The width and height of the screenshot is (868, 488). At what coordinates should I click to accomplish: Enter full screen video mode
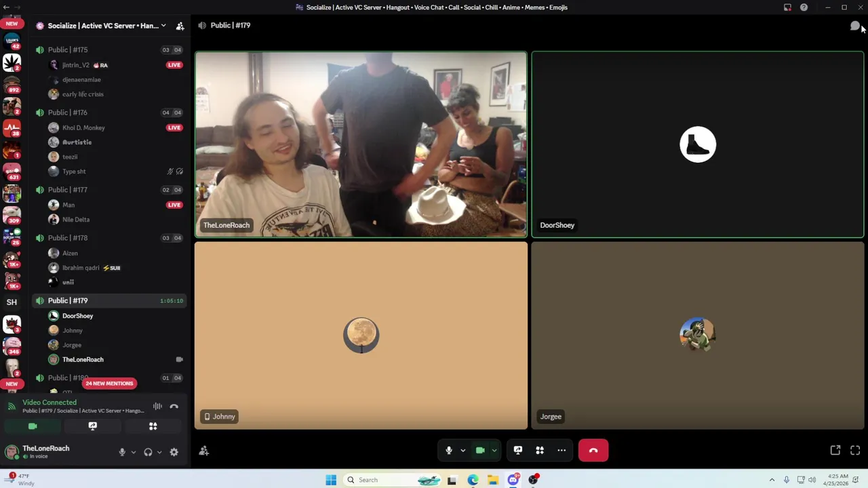coord(855,450)
